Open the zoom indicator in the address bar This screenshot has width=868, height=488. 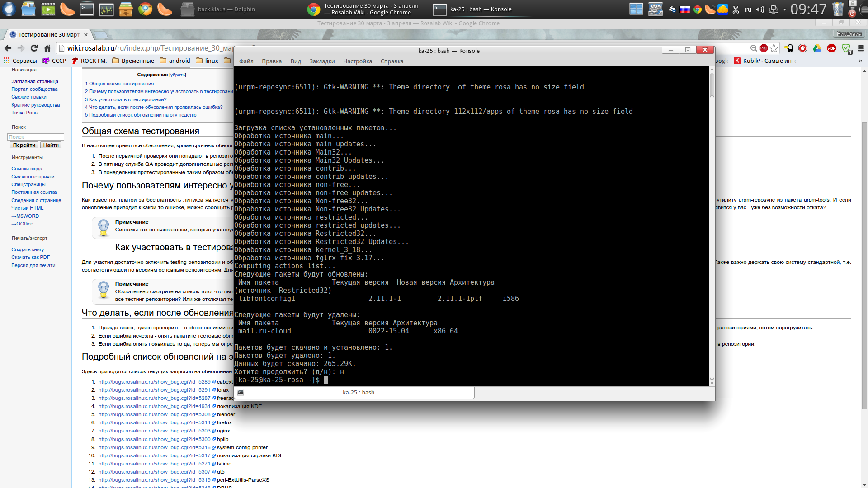pyautogui.click(x=753, y=48)
